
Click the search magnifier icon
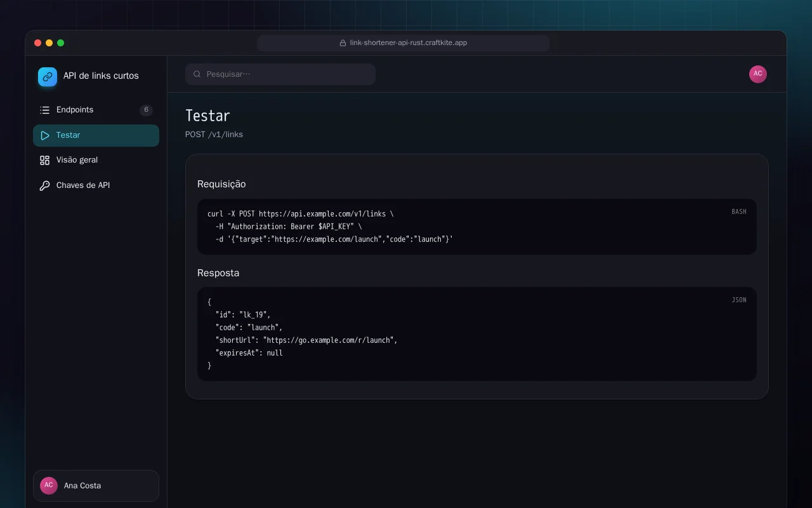[197, 74]
